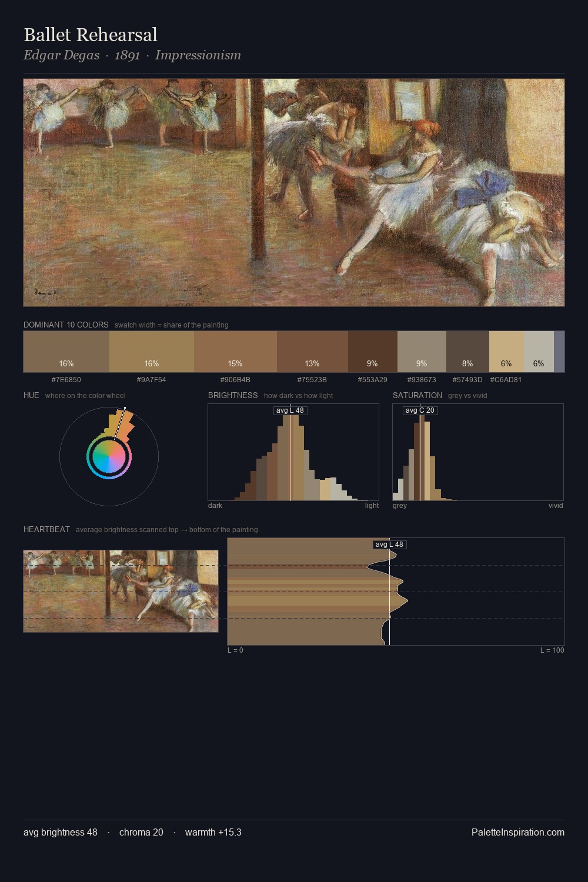Click the '#75523B' hex label

click(312, 380)
